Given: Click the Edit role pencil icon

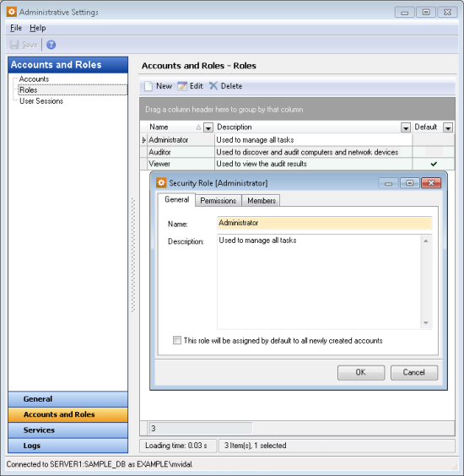Looking at the screenshot, I should click(x=182, y=86).
